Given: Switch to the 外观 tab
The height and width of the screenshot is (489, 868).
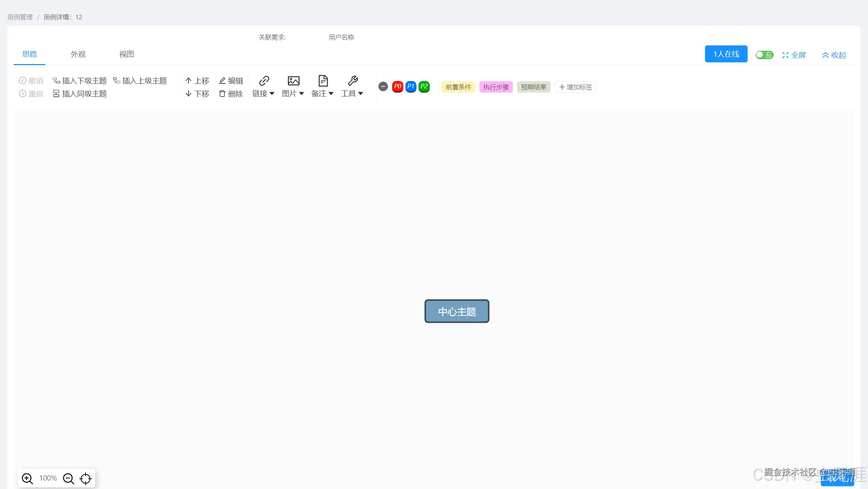Looking at the screenshot, I should (78, 54).
